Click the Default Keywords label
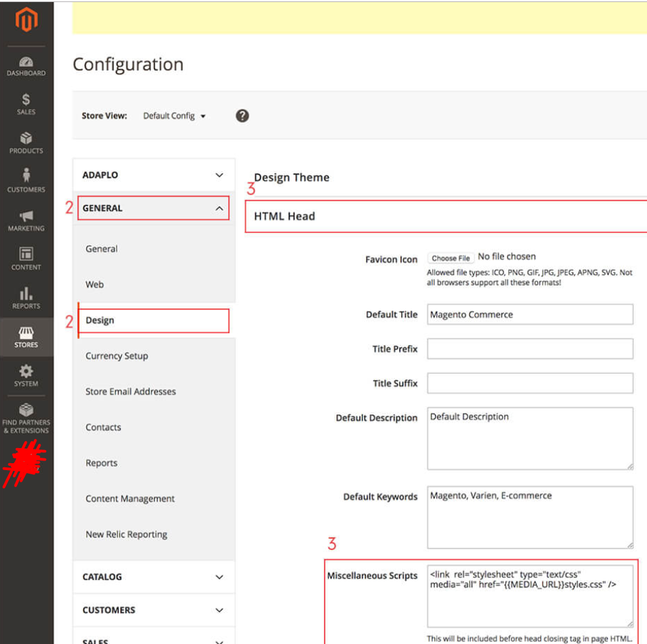The width and height of the screenshot is (647, 644). [x=380, y=497]
